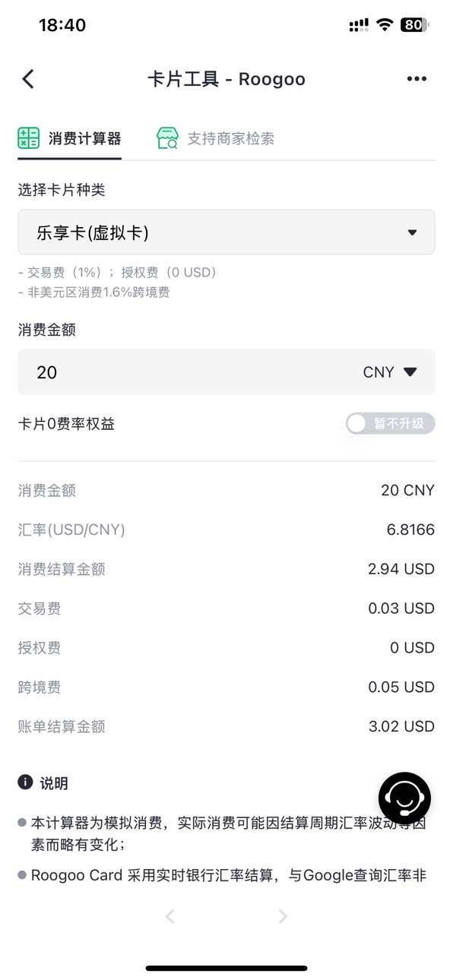The height and width of the screenshot is (980, 453).
Task: Tap the 账单结算金额 3.02 USD row
Action: (x=226, y=726)
